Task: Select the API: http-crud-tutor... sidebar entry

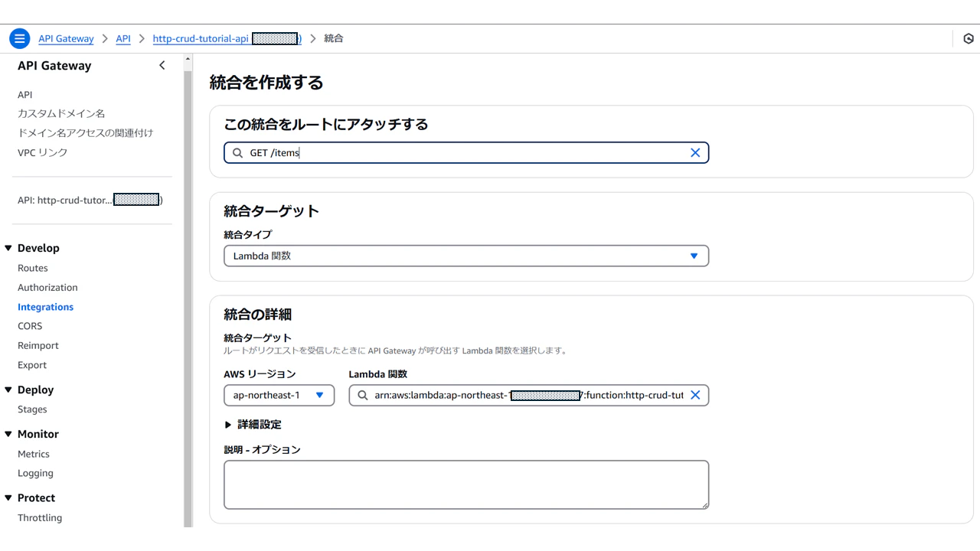Action: pyautogui.click(x=90, y=200)
